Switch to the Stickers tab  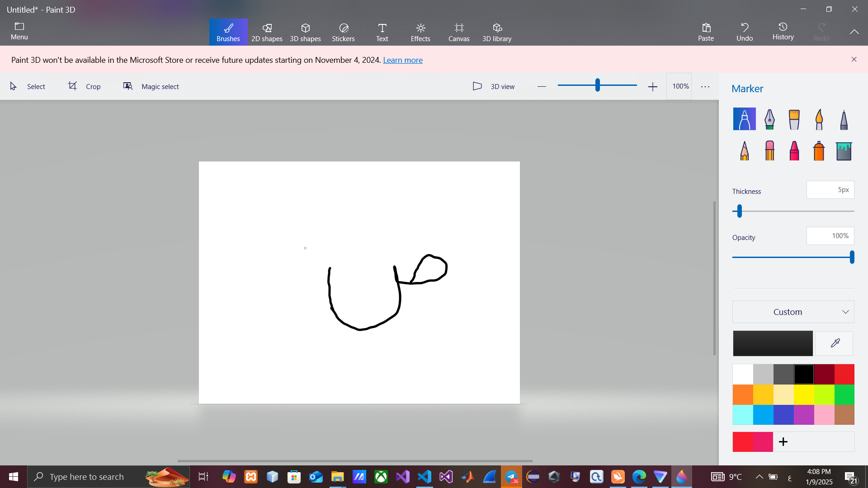click(x=343, y=32)
